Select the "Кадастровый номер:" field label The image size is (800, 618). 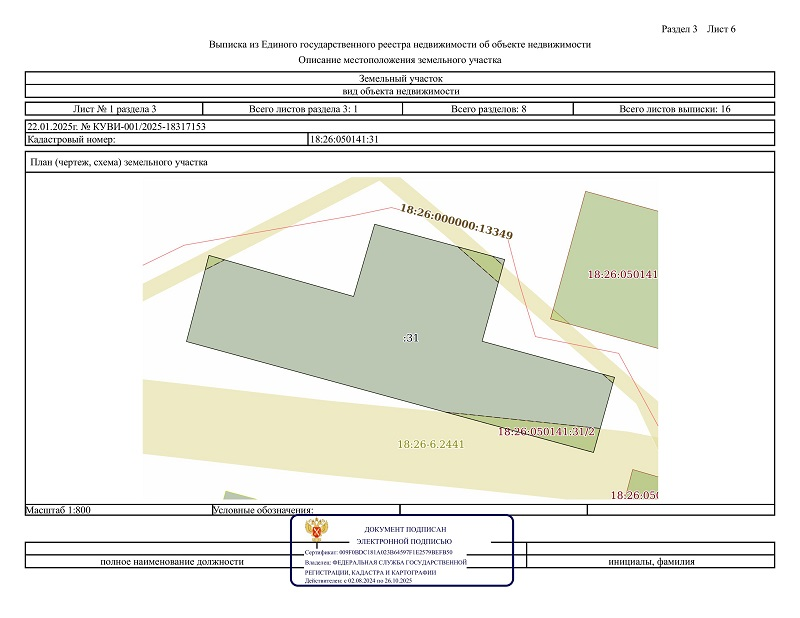(x=72, y=140)
